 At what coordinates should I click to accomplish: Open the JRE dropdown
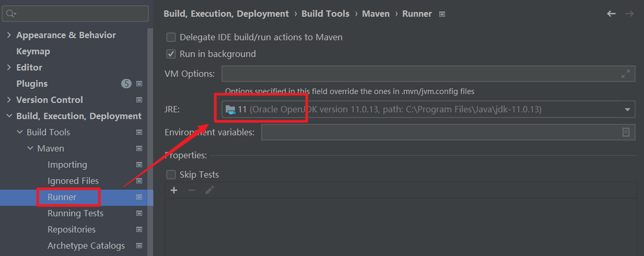[627, 110]
